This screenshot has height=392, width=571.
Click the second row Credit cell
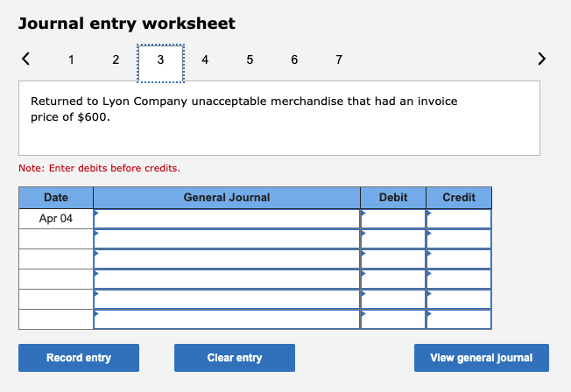point(459,239)
